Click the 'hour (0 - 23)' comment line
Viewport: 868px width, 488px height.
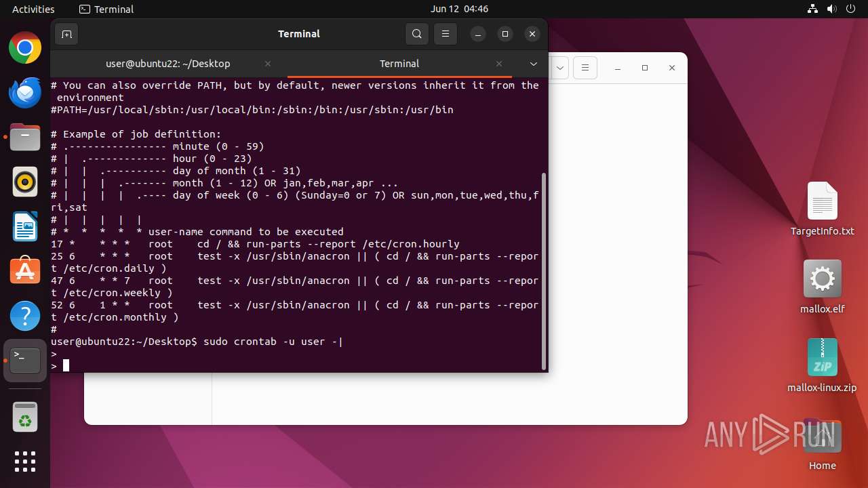(x=151, y=159)
